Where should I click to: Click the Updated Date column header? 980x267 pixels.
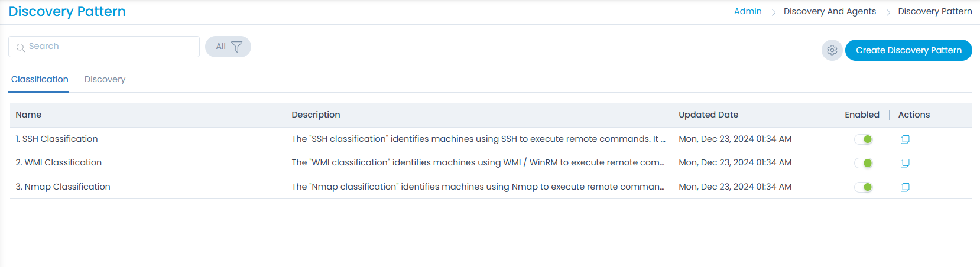(x=708, y=115)
